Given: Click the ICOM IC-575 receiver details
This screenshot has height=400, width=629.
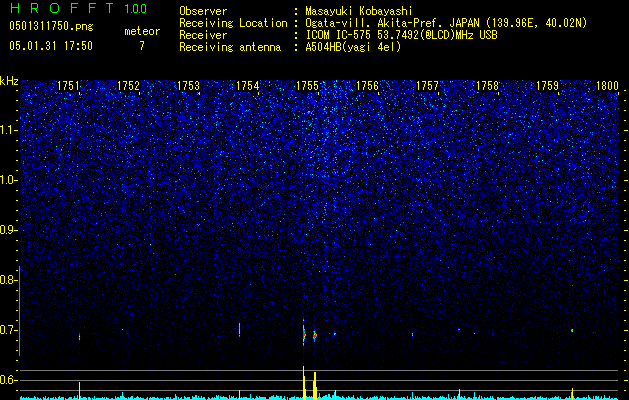Looking at the screenshot, I should [401, 35].
